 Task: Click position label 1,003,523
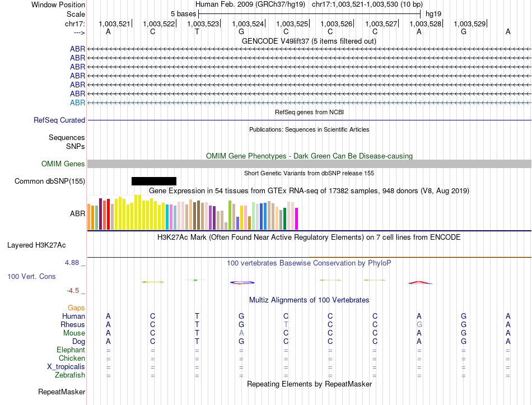coord(203,24)
